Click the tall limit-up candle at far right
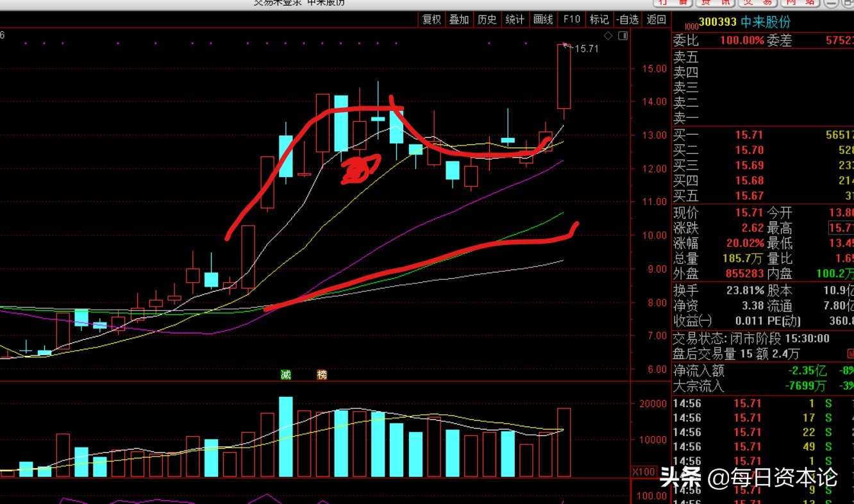Screen dimensions: 854x504 (564, 76)
